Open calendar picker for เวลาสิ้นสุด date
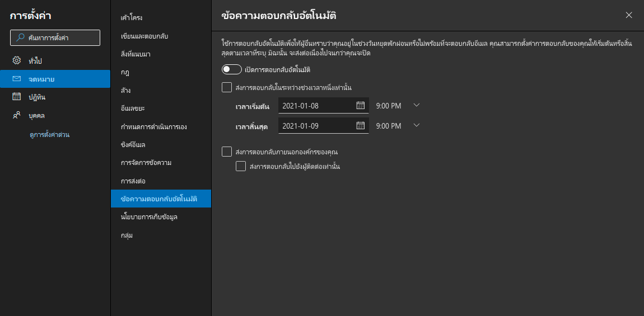 point(360,125)
